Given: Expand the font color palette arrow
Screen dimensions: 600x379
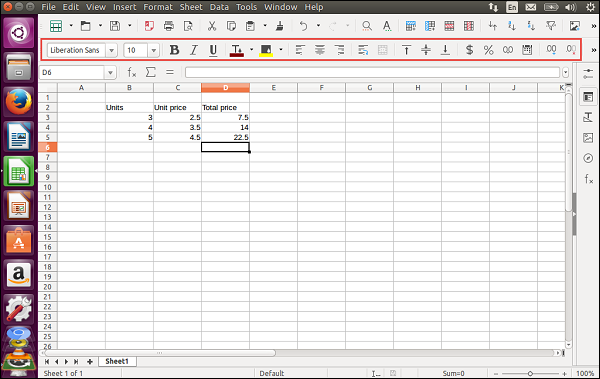Looking at the screenshot, I should (251, 49).
